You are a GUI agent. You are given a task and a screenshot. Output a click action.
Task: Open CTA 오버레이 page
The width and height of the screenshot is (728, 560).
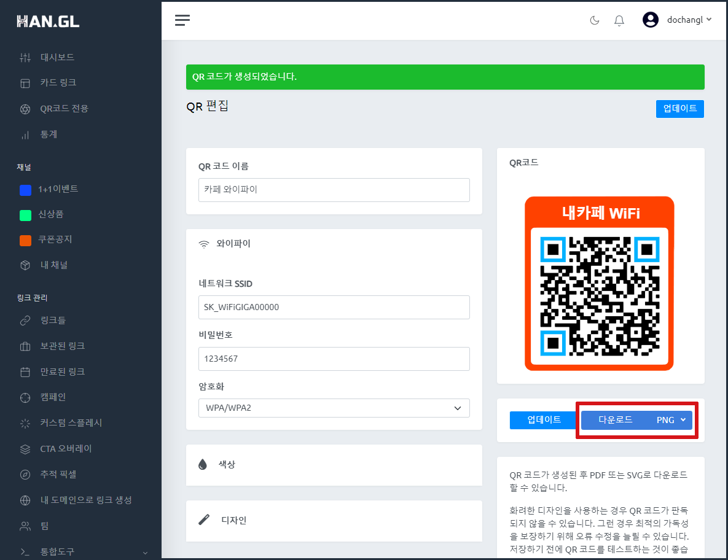tap(66, 449)
